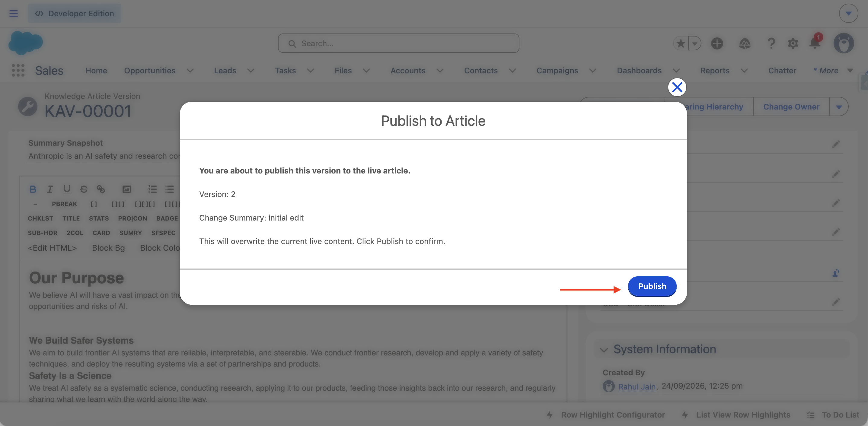This screenshot has width=868, height=426.
Task: Click the favorites star icon
Action: (681, 43)
